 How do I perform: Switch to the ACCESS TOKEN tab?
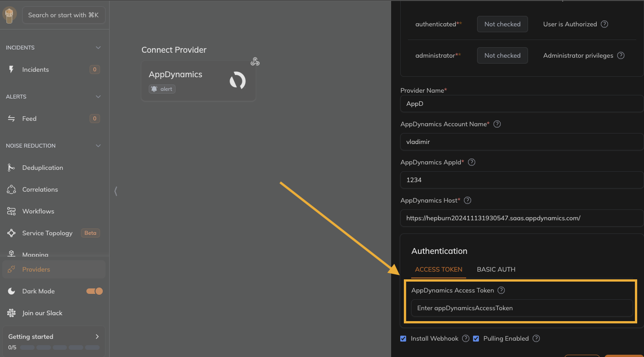tap(438, 269)
